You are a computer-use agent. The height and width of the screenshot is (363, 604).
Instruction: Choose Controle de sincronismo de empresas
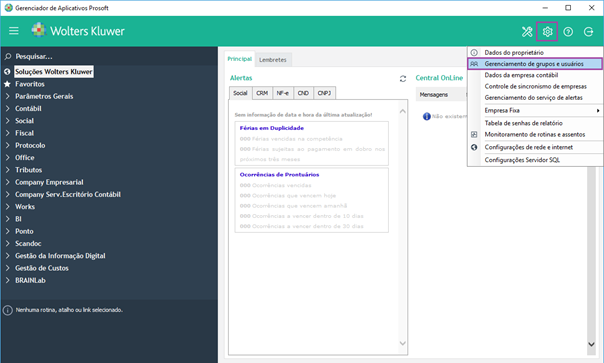[535, 86]
